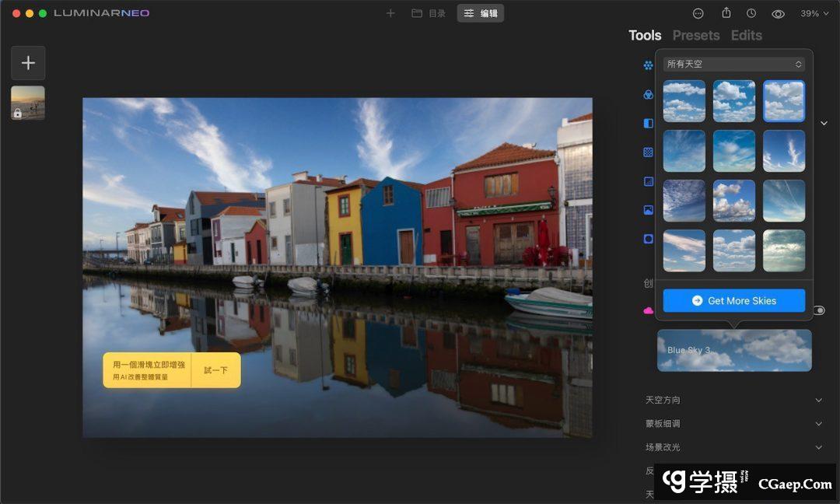Open the more options ellipsis menu

point(698,13)
